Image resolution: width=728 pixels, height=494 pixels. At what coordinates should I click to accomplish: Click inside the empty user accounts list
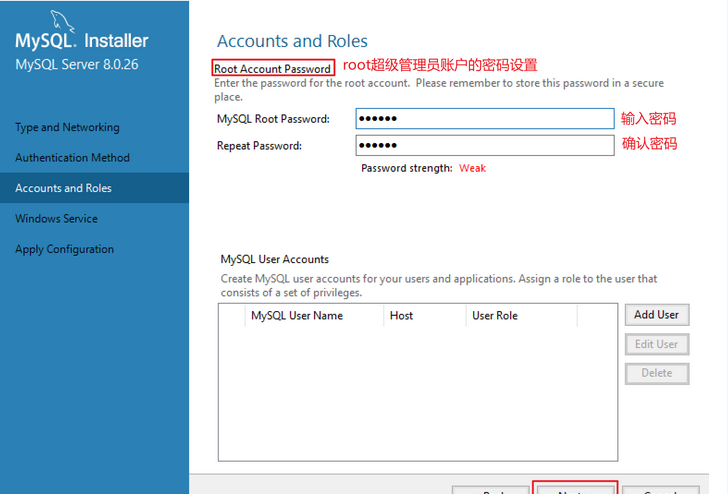(x=417, y=393)
